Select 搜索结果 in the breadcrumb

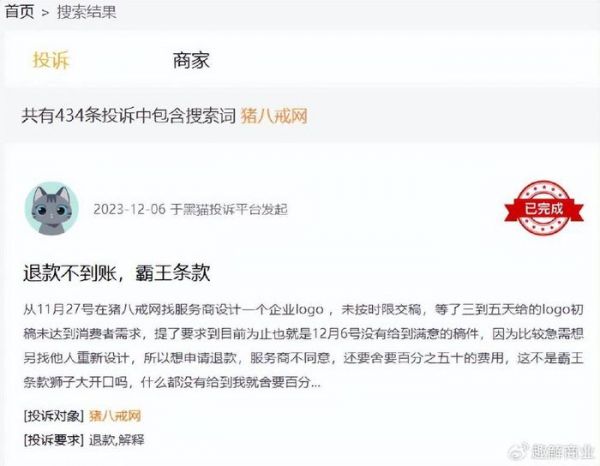coord(86,12)
